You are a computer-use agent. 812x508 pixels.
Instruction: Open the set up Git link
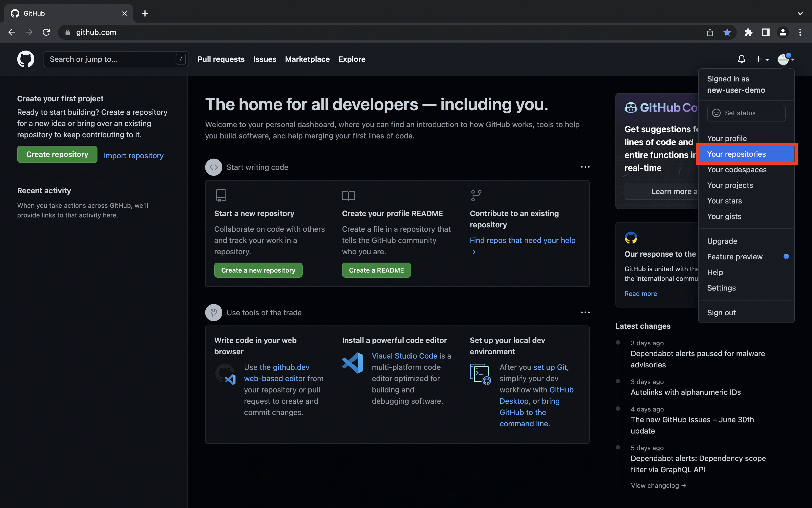point(550,367)
